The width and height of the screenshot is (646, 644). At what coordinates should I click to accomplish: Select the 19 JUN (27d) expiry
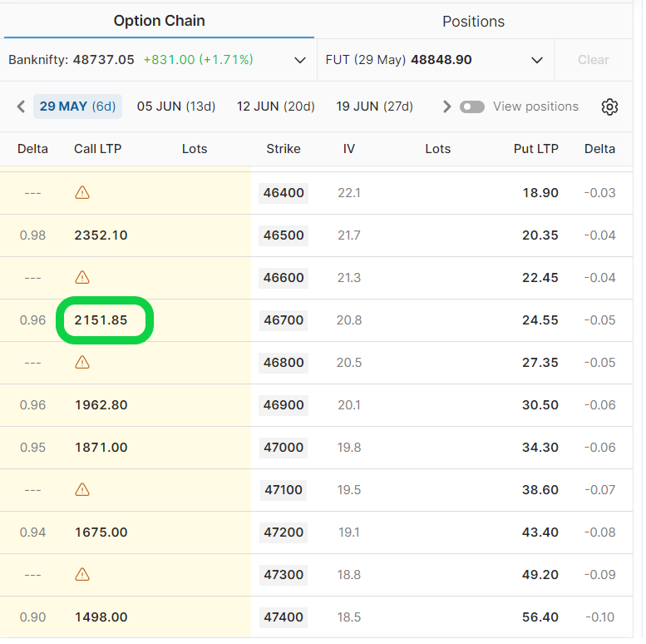pos(374,107)
